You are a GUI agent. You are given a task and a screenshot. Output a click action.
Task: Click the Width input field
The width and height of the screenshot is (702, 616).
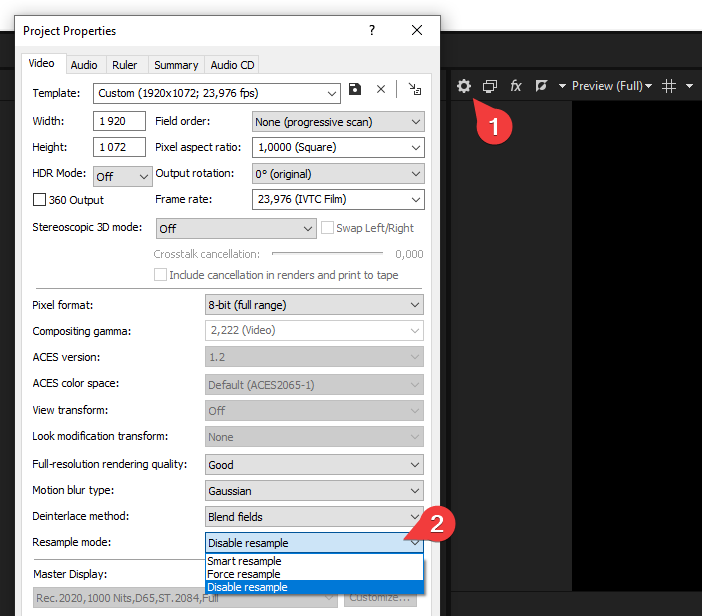pos(119,121)
